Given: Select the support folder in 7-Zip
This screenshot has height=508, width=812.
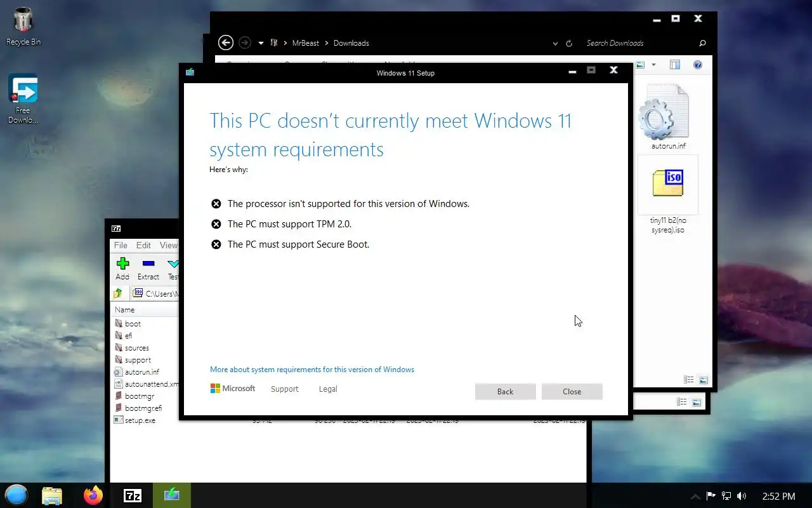Looking at the screenshot, I should (138, 360).
